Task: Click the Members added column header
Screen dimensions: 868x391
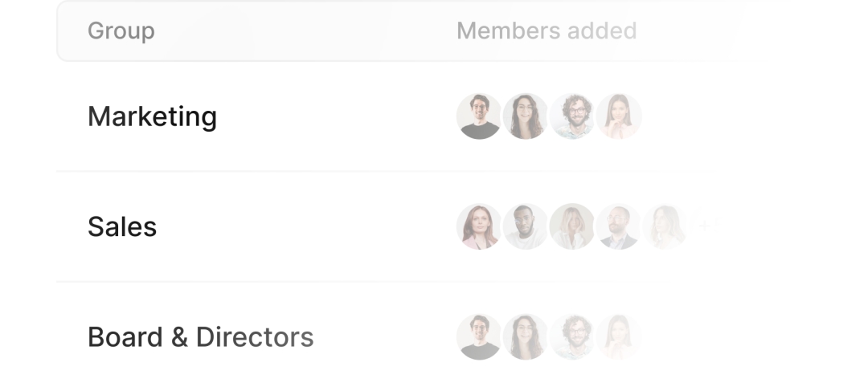Action: pos(547,31)
